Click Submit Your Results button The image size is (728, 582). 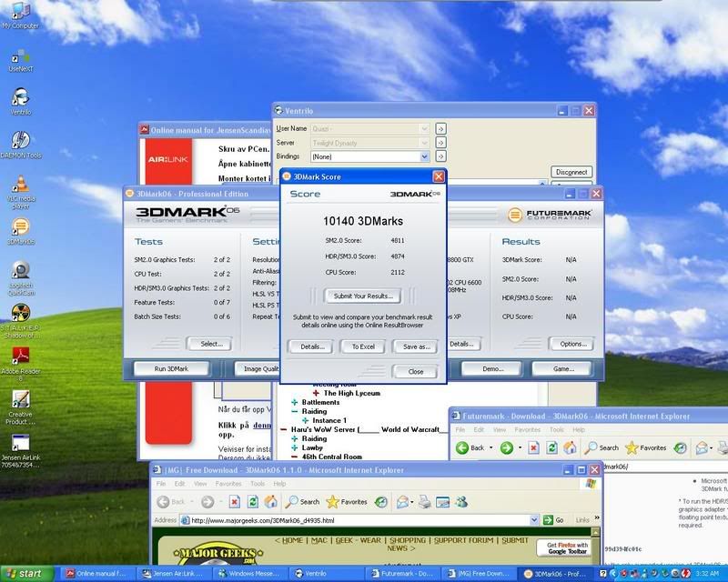click(x=363, y=296)
